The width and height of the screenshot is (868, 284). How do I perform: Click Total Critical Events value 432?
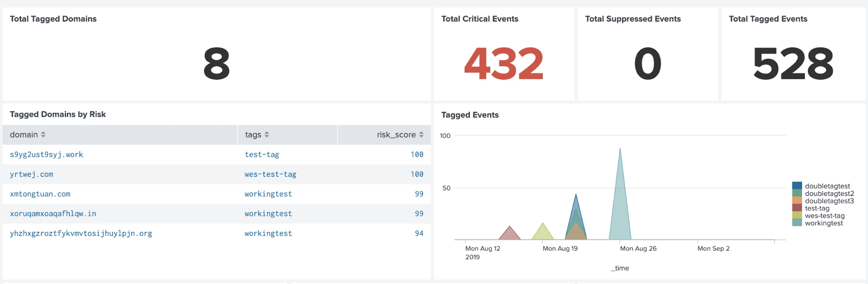(504, 64)
